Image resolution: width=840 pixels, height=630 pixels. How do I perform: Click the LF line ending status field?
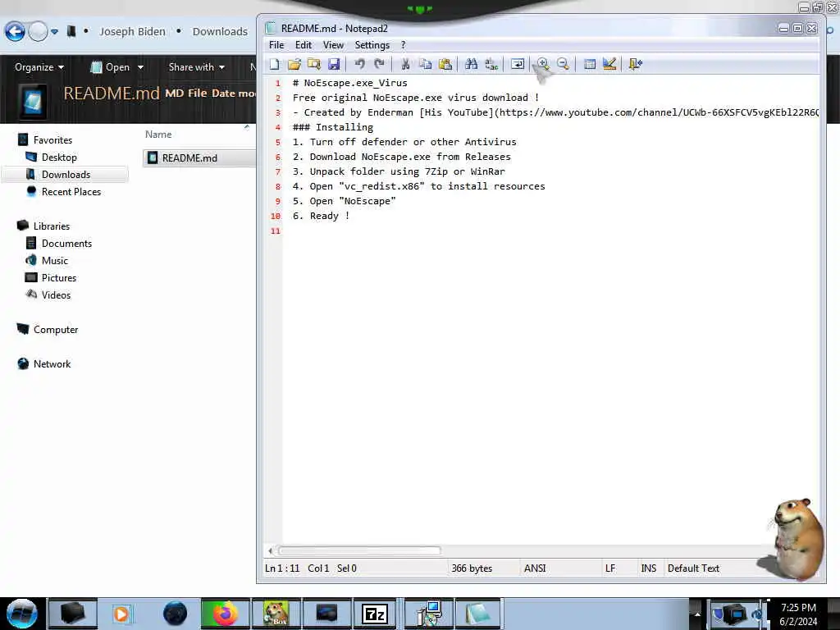(x=610, y=568)
